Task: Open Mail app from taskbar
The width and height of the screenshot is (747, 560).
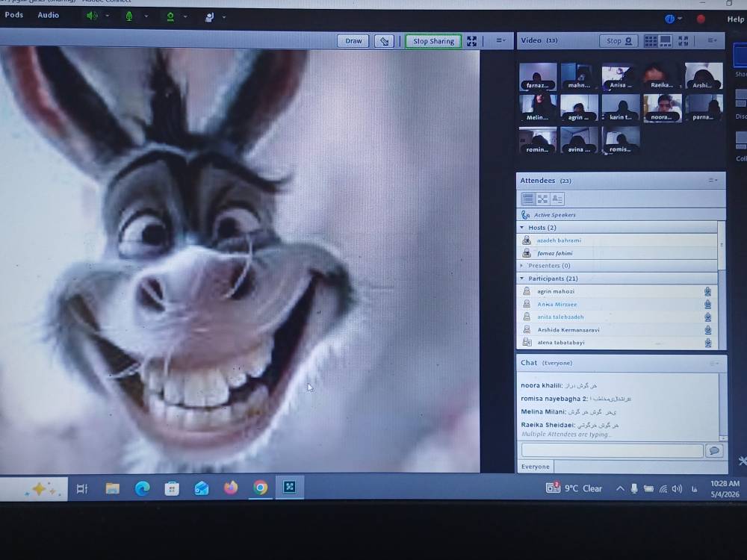Action: 201,488
